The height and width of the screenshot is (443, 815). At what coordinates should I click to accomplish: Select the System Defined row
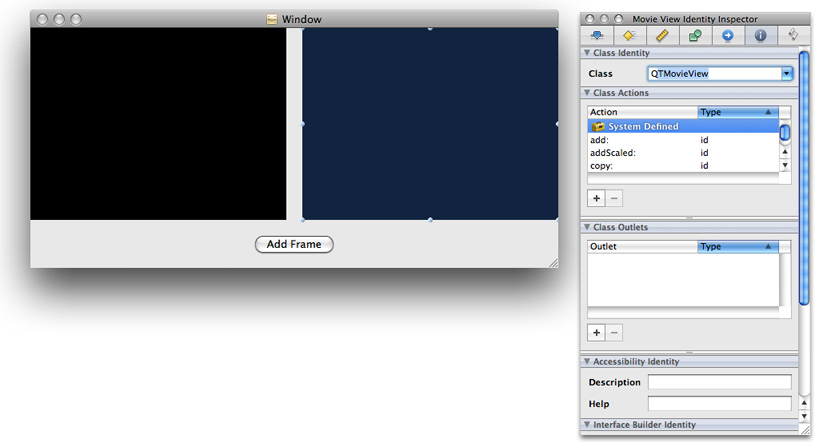683,126
